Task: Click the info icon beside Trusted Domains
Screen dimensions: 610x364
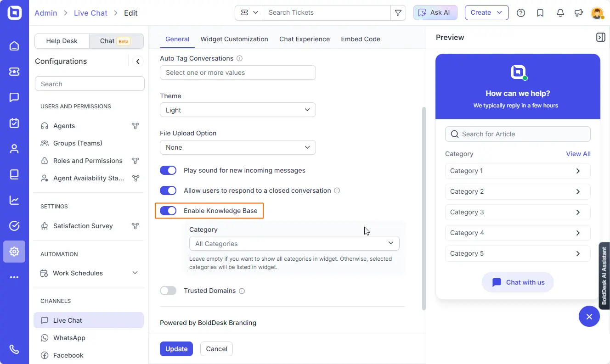Action: (242, 291)
